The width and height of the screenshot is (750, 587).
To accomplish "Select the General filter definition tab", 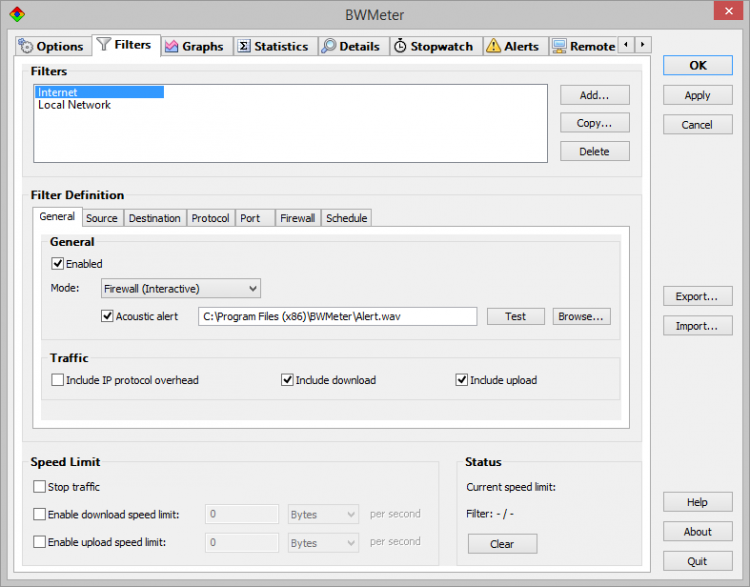I will (x=57, y=217).
